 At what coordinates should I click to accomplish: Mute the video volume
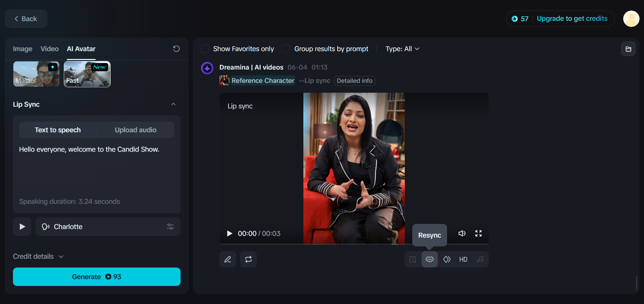coord(462,233)
